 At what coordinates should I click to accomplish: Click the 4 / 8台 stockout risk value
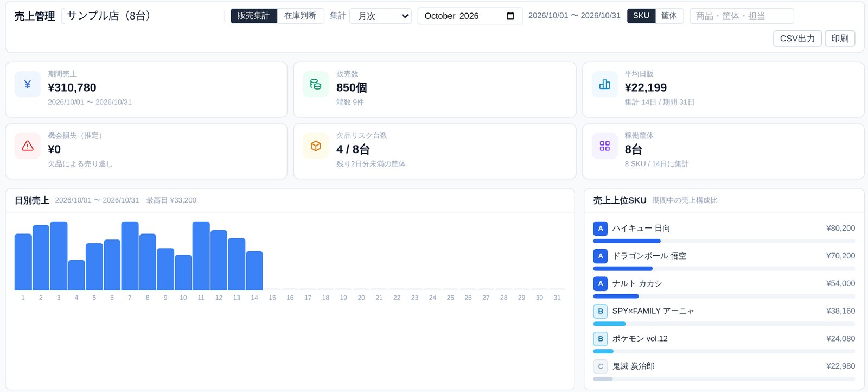point(353,149)
